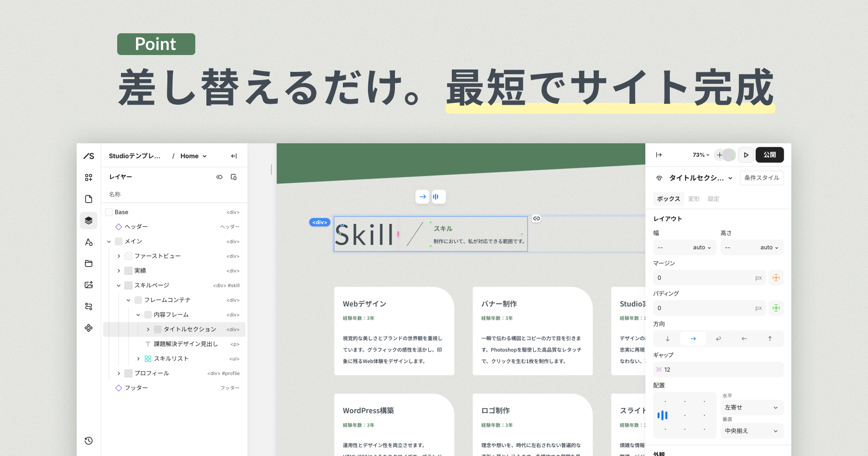The height and width of the screenshot is (456, 868).
Task: Click the canvas direction arrow button
Action: pos(422,197)
